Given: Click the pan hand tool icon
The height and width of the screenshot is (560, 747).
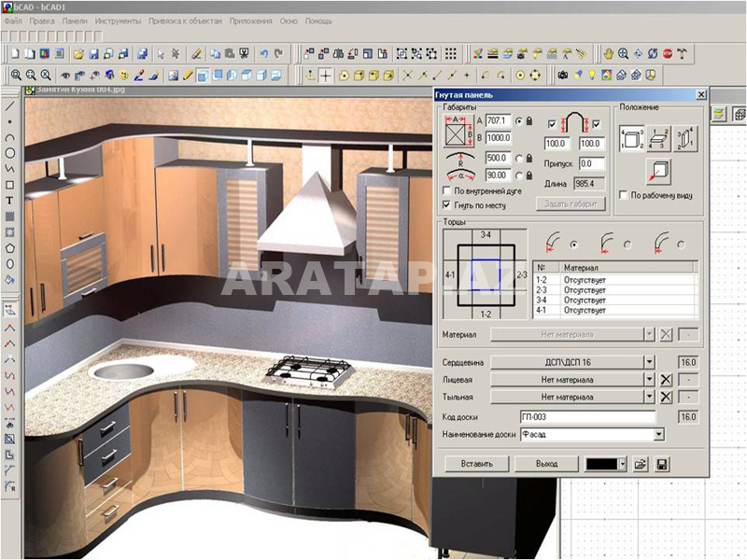Looking at the screenshot, I should click(609, 54).
